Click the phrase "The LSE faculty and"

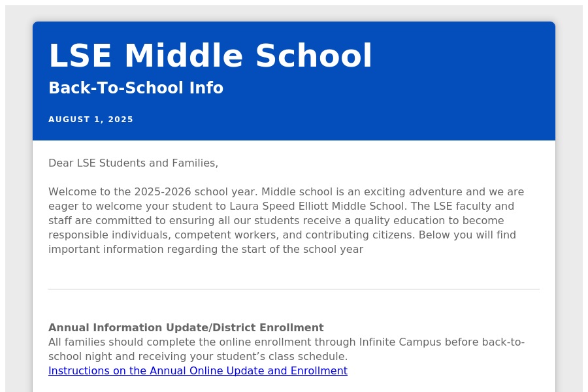coord(463,206)
